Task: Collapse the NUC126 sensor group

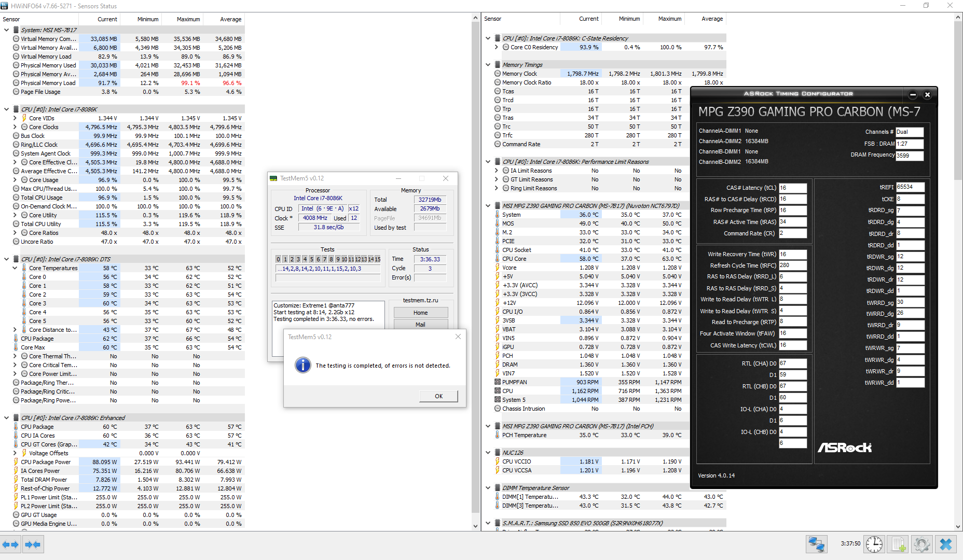Action: pos(488,453)
